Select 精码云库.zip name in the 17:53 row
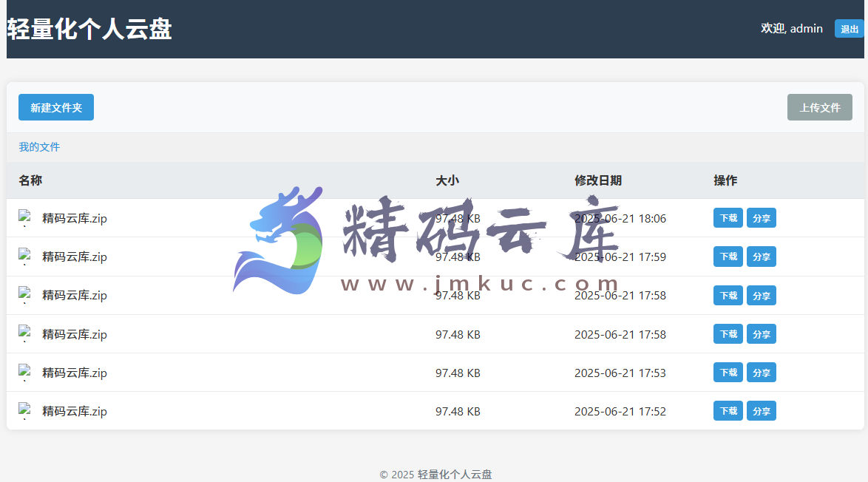Viewport: 868px width, 482px height. 75,373
